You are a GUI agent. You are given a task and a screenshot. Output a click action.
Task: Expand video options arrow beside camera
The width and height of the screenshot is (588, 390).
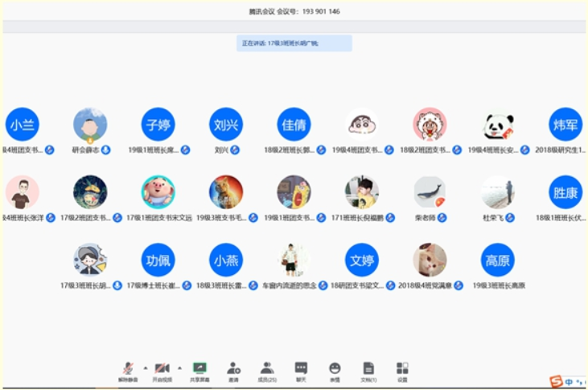179,366
